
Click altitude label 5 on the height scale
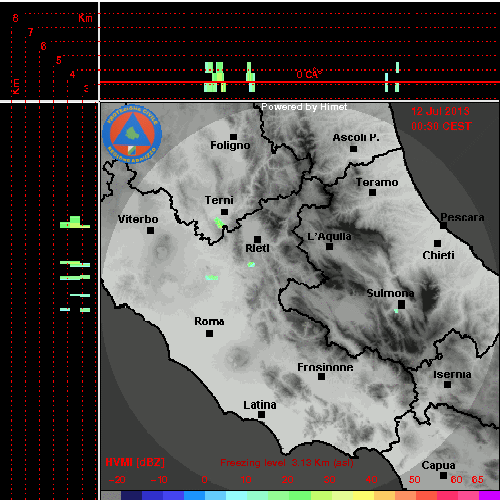click(x=59, y=60)
